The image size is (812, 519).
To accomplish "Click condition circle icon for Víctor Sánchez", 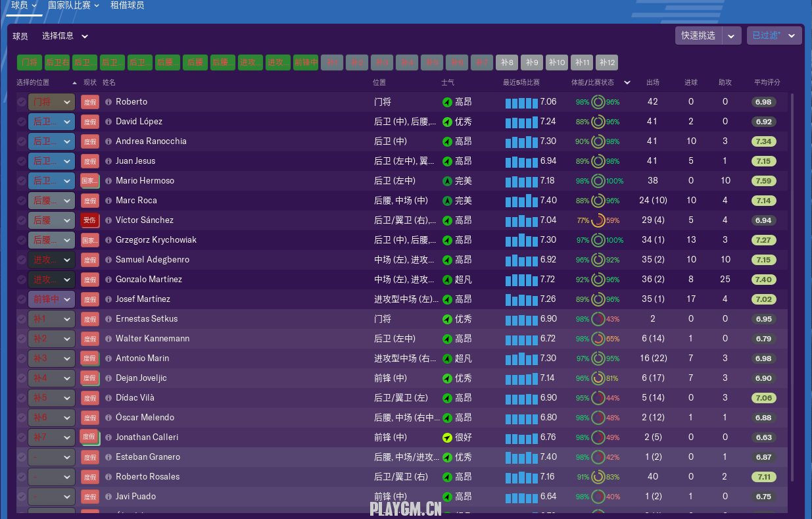I will 598,220.
